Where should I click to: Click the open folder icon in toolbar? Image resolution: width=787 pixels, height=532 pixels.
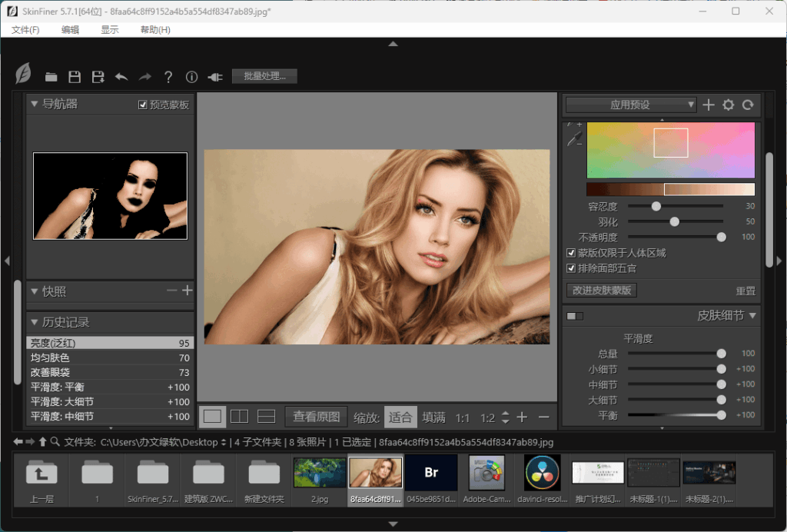point(51,77)
